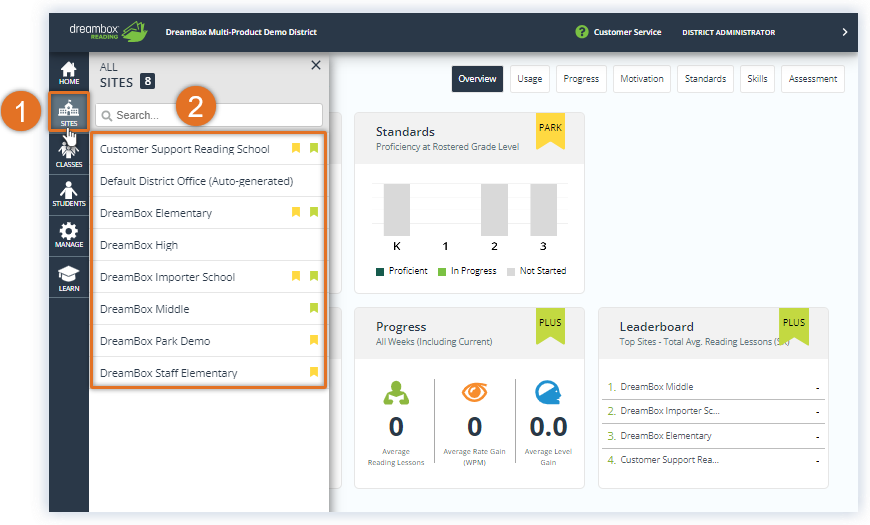Click yellow bookmark on Customer Support Reading School
Image resolution: width=870 pixels, height=525 pixels.
[x=296, y=148]
